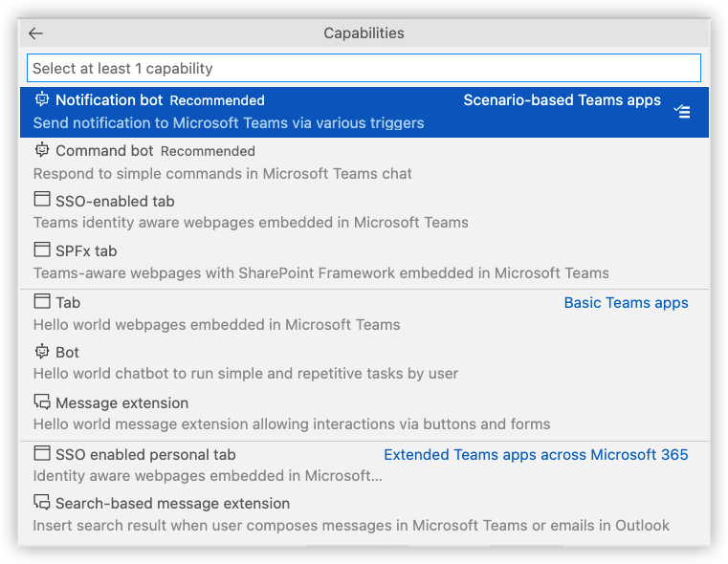Click 'Teams identity aware webpages embedded' description

coord(251,223)
